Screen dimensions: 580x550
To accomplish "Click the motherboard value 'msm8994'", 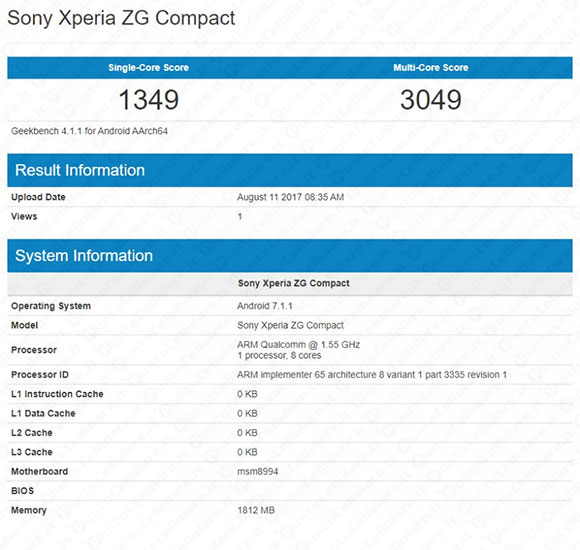I will coord(258,472).
